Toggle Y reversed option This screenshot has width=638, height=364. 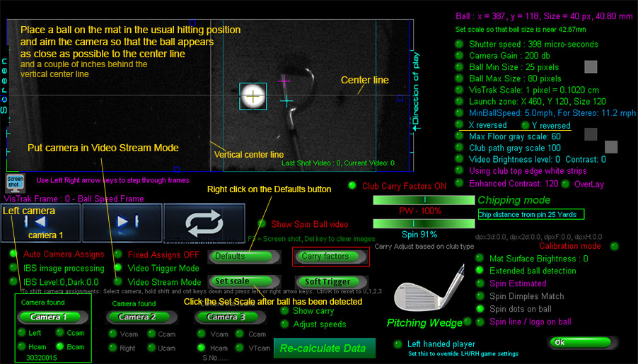(x=525, y=125)
